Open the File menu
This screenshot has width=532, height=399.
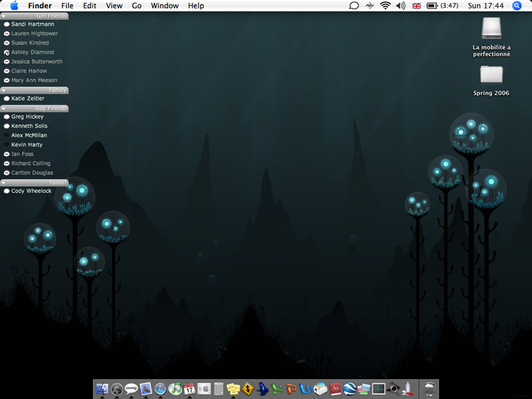pyautogui.click(x=67, y=6)
